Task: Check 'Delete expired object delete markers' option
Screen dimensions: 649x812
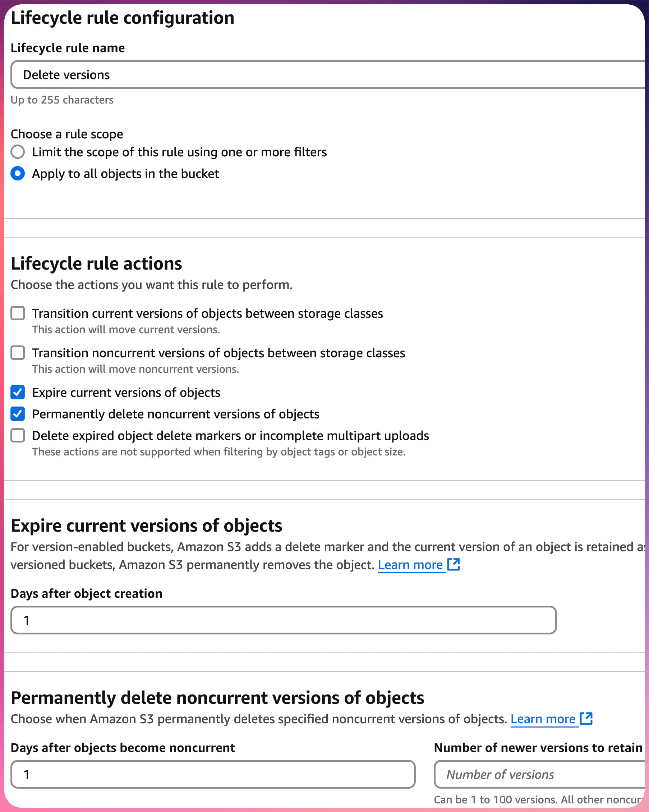Action: [x=17, y=435]
